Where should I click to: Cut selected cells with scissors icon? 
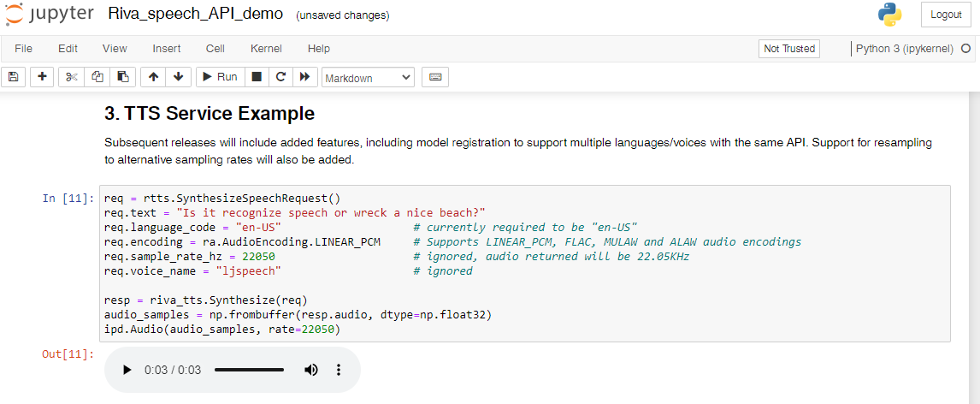(71, 77)
